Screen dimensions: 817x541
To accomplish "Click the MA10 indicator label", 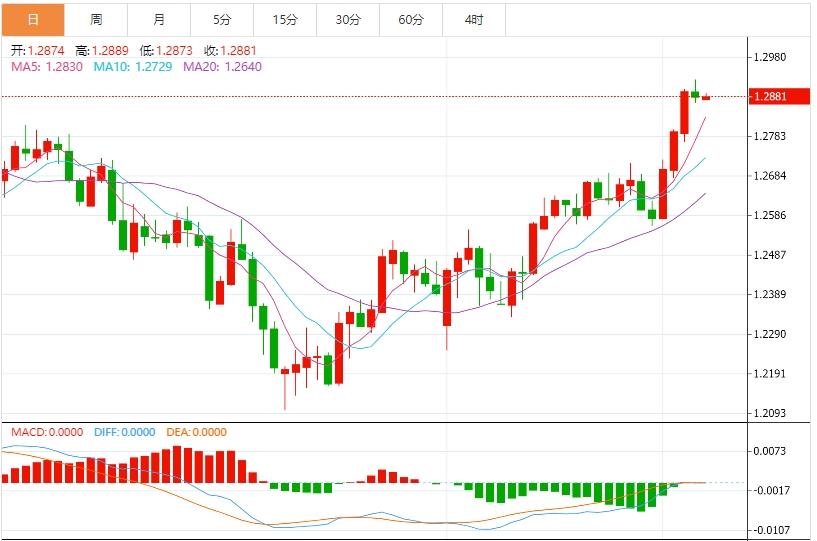I will [x=133, y=67].
